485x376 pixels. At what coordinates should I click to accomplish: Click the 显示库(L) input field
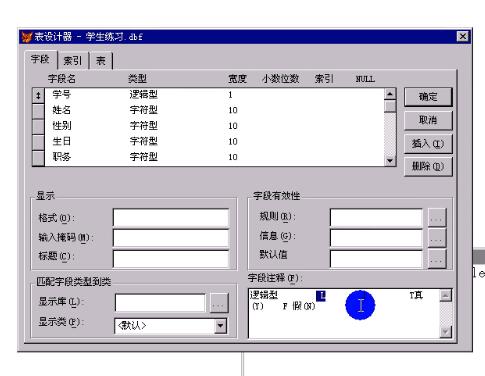pos(160,303)
